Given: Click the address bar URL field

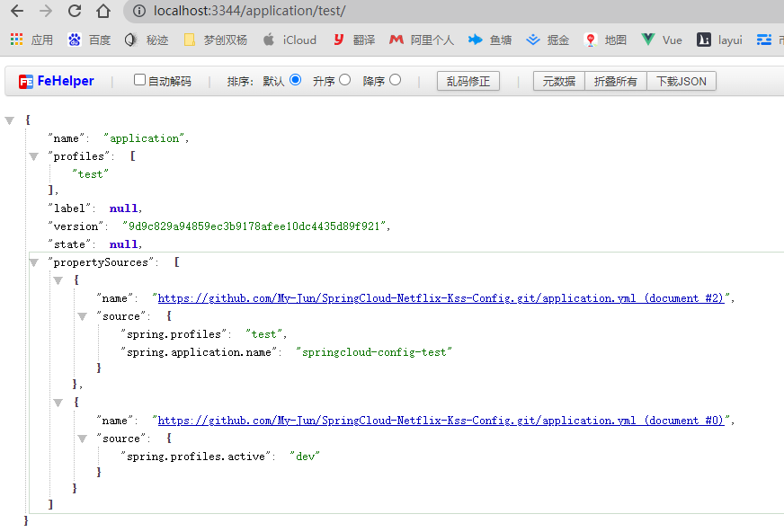Looking at the screenshot, I should click(453, 11).
